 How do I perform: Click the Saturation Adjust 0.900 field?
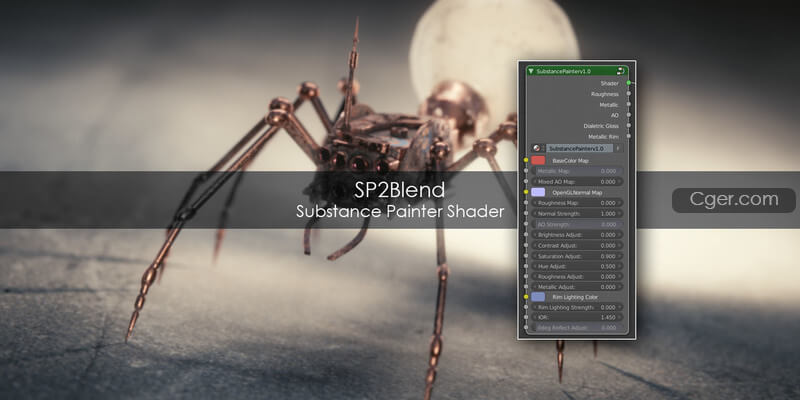577,256
